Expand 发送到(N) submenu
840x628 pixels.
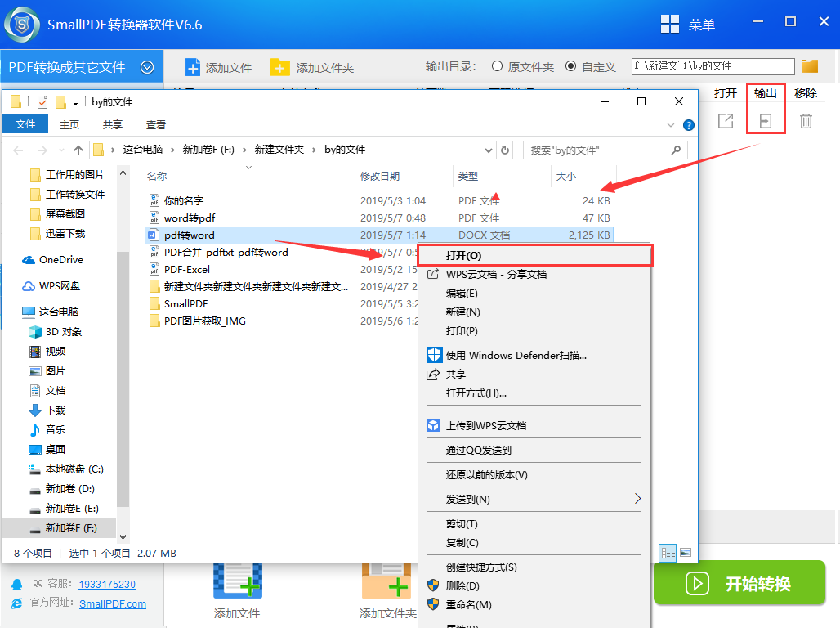(637, 498)
